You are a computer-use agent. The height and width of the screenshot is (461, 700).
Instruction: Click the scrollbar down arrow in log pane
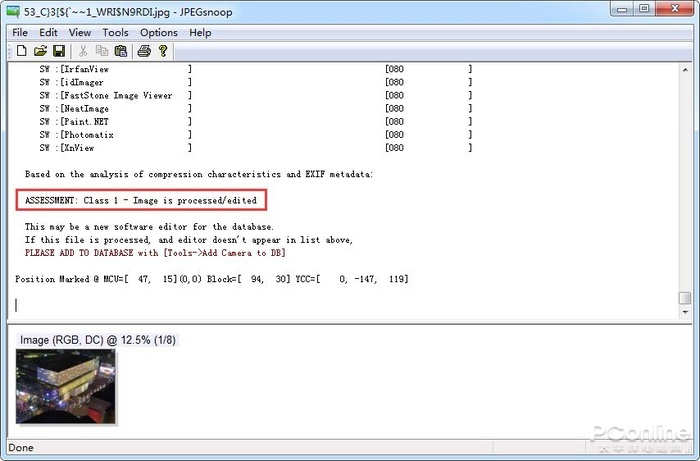pos(684,313)
